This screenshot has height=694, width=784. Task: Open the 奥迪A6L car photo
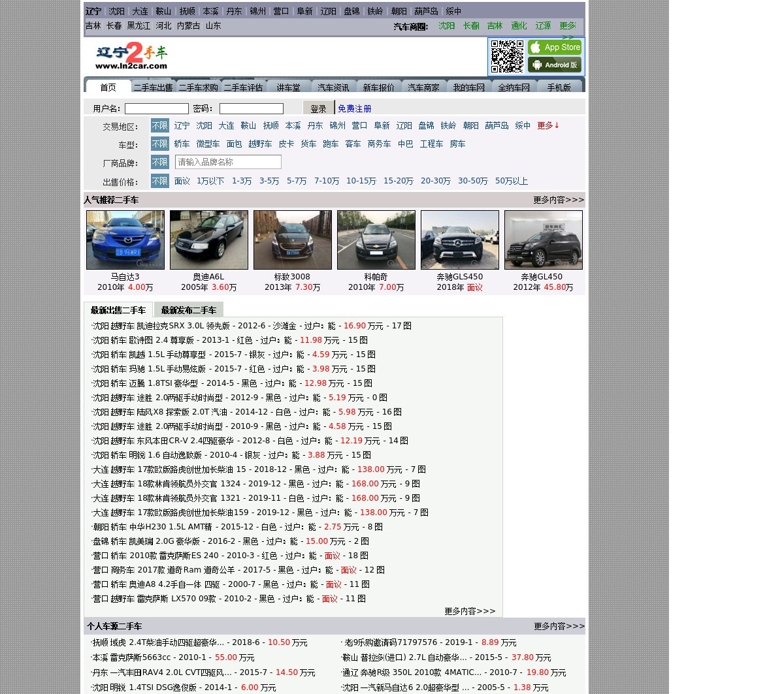tap(209, 240)
